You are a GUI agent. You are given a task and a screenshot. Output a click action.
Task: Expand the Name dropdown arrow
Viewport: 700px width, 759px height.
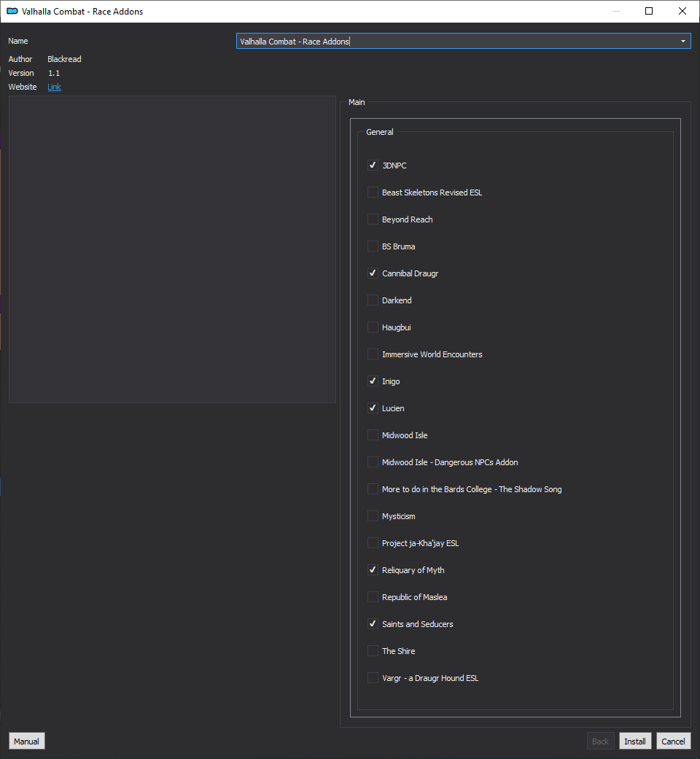(683, 41)
